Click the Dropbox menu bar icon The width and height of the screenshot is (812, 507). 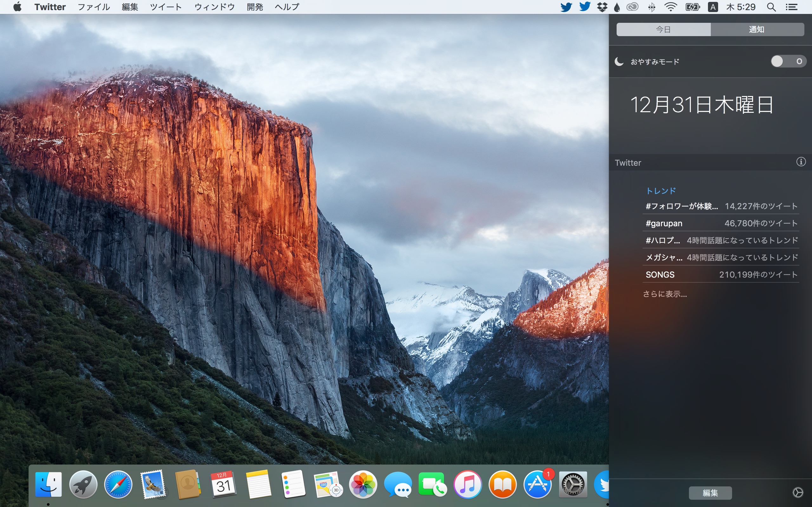pos(602,7)
